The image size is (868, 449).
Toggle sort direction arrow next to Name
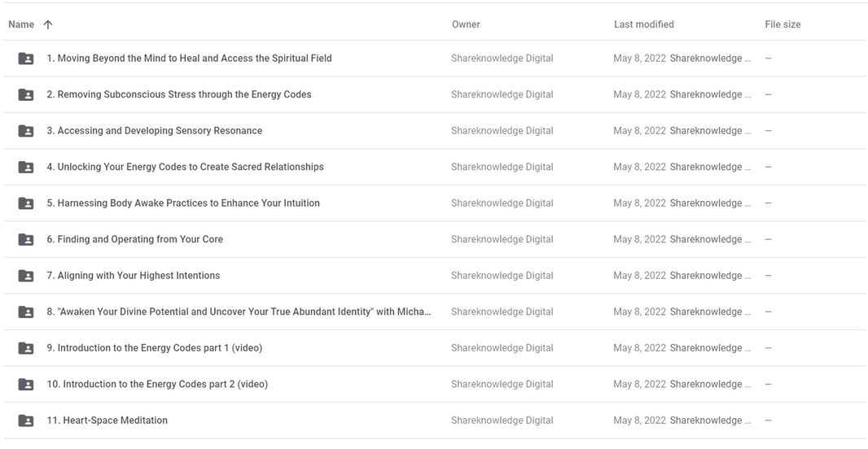[48, 24]
